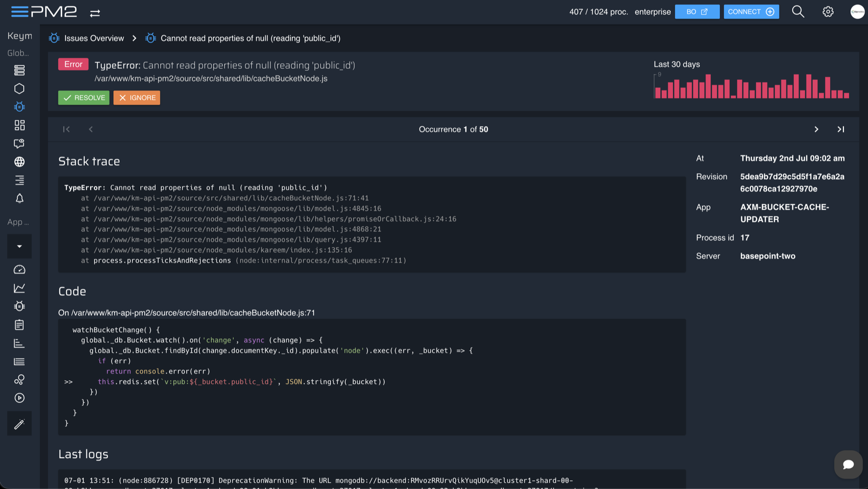Open the settings gear in the top bar
This screenshot has height=489, width=868.
click(828, 12)
